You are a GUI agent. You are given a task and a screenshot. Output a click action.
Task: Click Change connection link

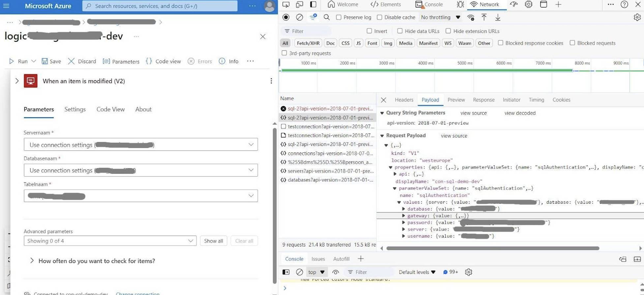pos(137,293)
